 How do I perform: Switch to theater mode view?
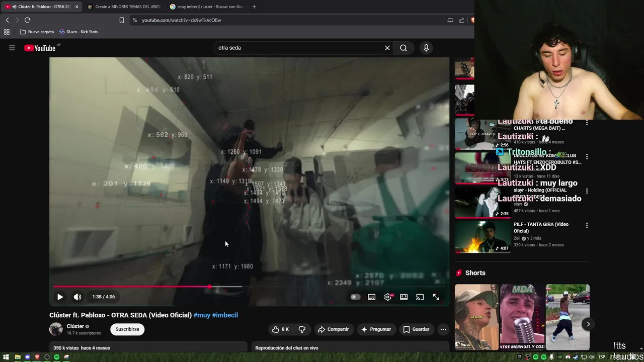[x=404, y=297]
